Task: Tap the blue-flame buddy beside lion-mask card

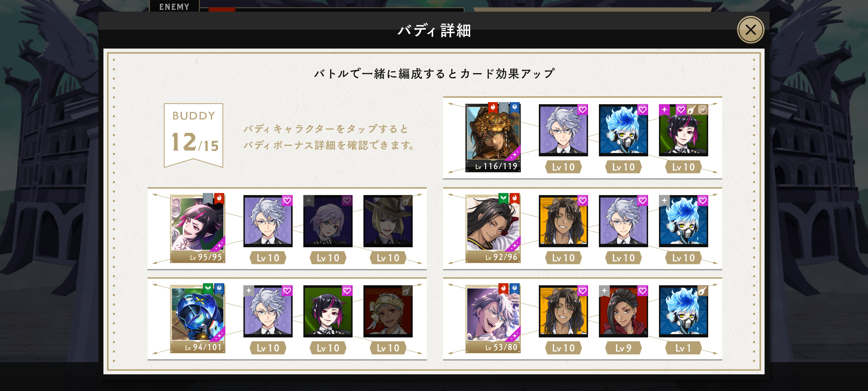Action: point(624,130)
